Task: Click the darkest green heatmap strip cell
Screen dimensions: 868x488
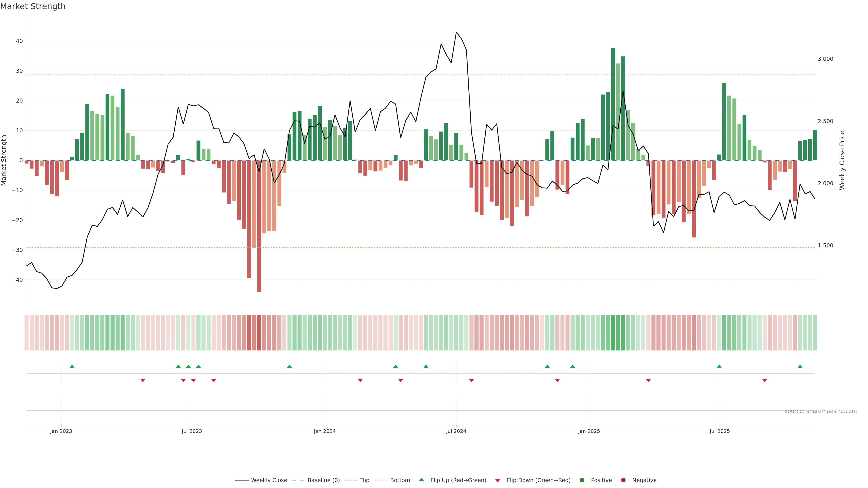Action: tap(613, 333)
